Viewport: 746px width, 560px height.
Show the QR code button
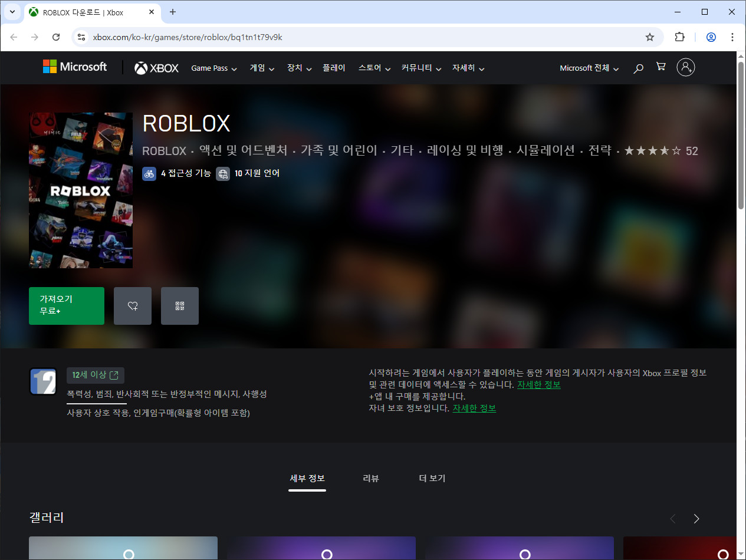pyautogui.click(x=180, y=306)
